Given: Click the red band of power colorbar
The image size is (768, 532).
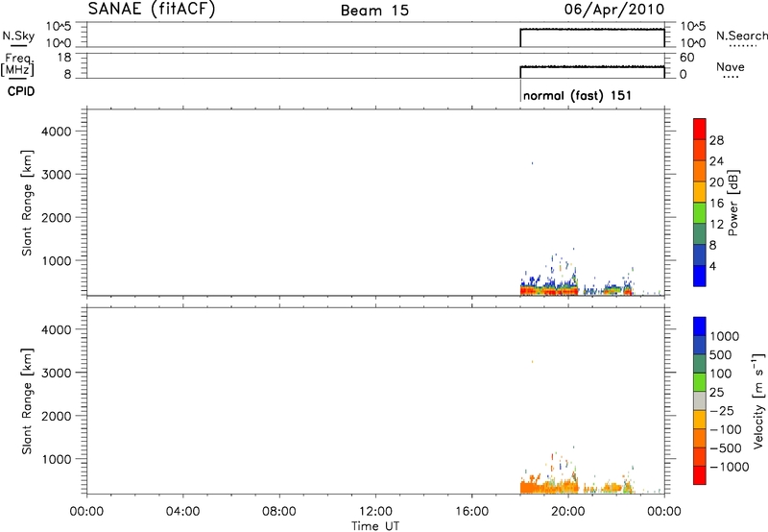Looking at the screenshot, I should (700, 129).
